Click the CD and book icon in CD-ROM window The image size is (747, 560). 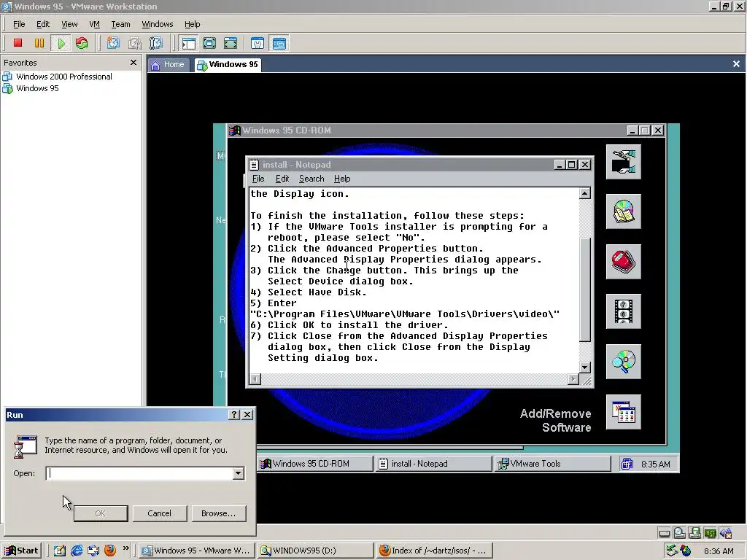pos(623,211)
